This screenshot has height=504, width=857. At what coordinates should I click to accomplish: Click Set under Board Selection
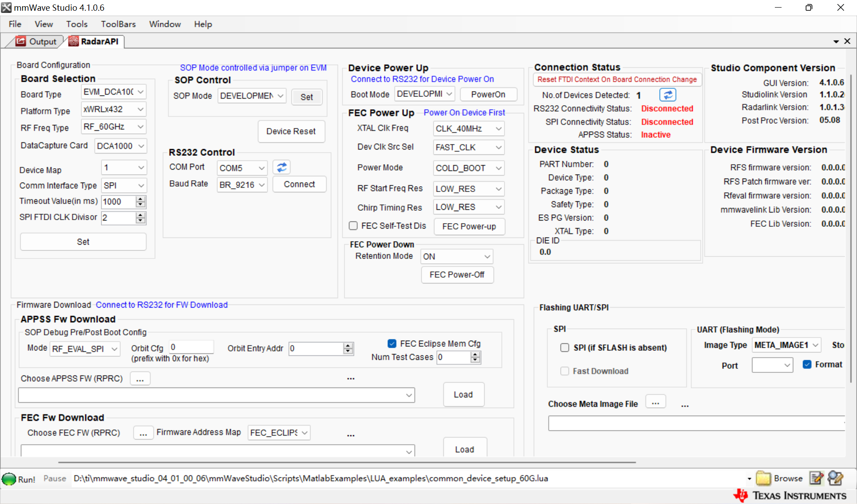coord(83,242)
